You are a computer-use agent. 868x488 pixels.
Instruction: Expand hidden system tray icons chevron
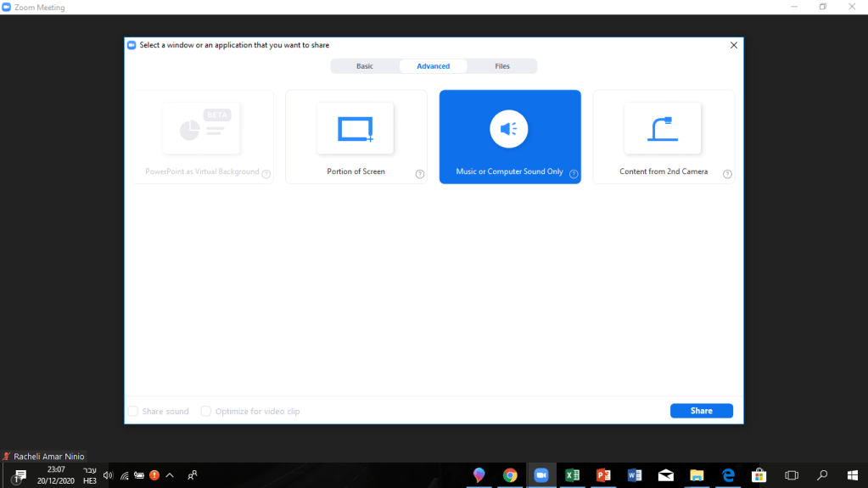click(x=170, y=475)
